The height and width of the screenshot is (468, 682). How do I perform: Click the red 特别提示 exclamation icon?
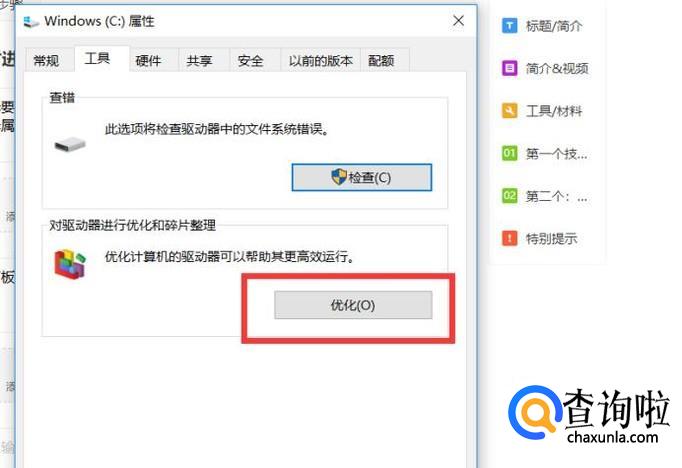click(x=509, y=238)
